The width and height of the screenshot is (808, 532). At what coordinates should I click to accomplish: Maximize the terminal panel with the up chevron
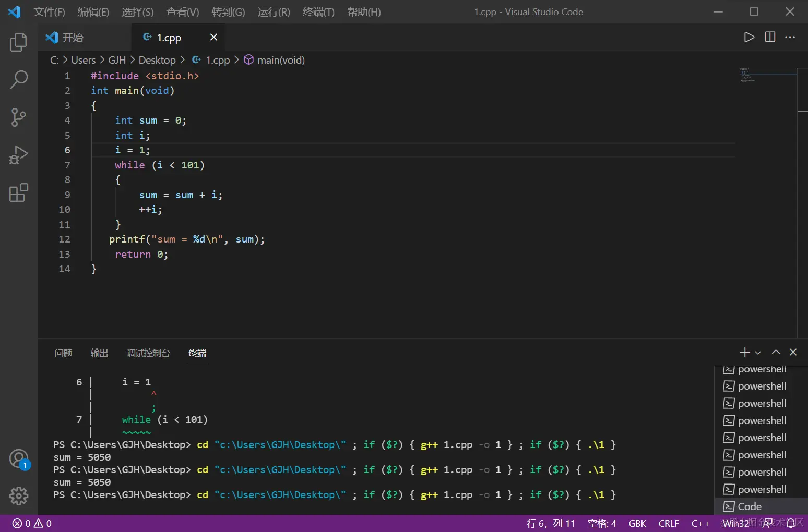pos(776,353)
